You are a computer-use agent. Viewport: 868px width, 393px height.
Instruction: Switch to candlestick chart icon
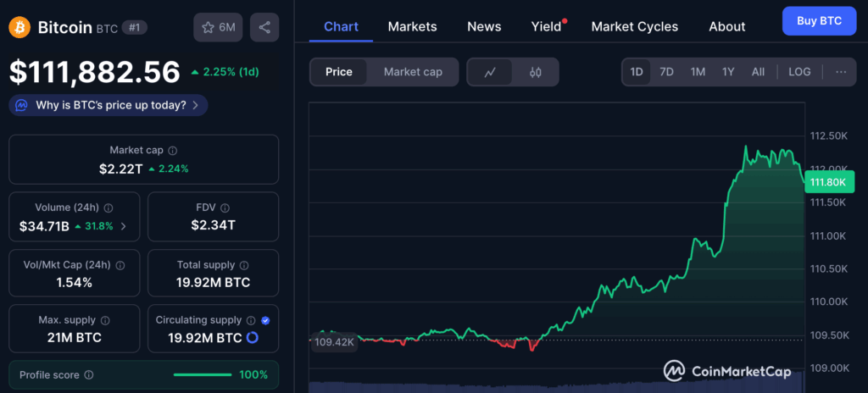coord(535,72)
